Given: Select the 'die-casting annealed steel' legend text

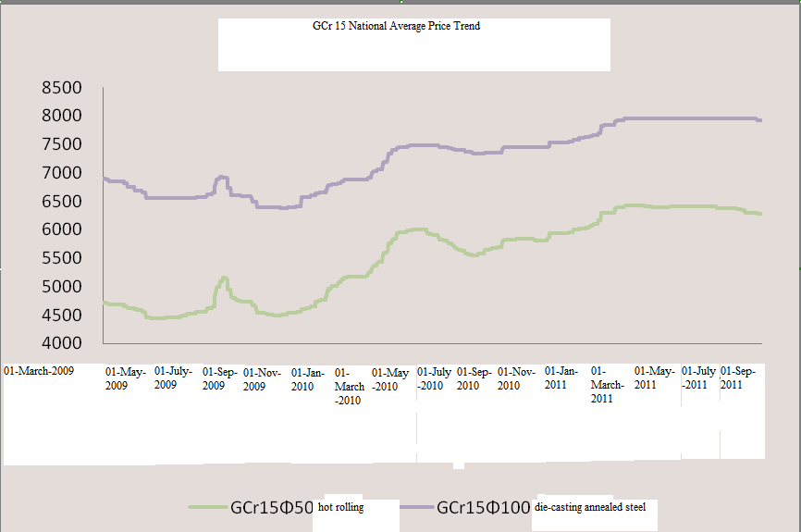Looking at the screenshot, I should (591, 506).
